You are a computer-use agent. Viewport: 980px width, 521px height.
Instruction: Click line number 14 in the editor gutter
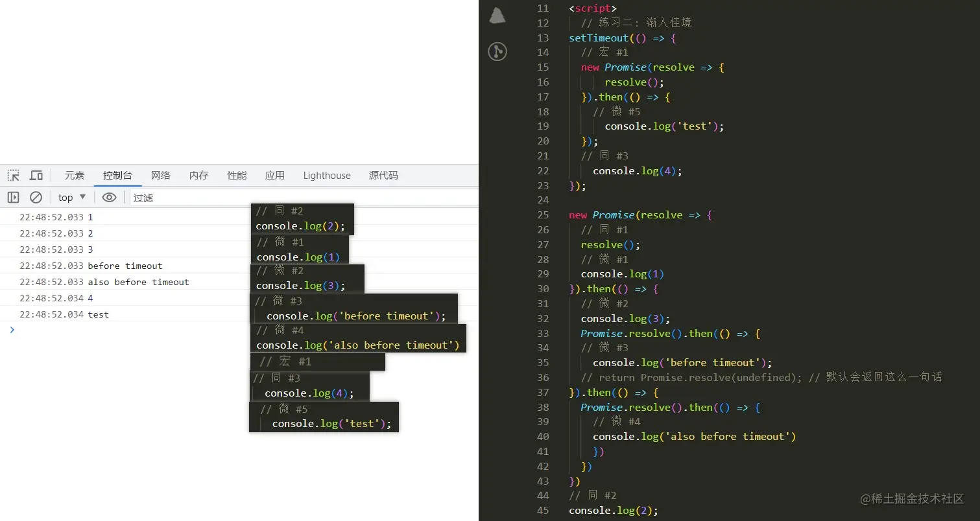pos(543,52)
